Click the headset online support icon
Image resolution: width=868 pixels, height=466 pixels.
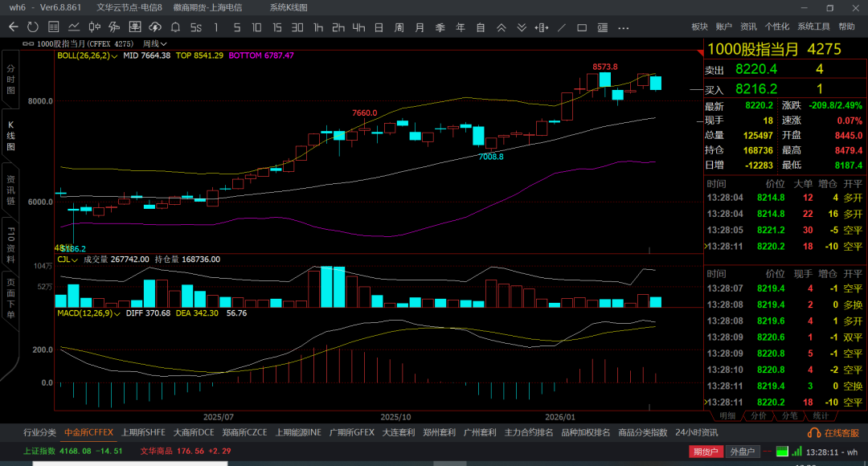tap(814, 433)
